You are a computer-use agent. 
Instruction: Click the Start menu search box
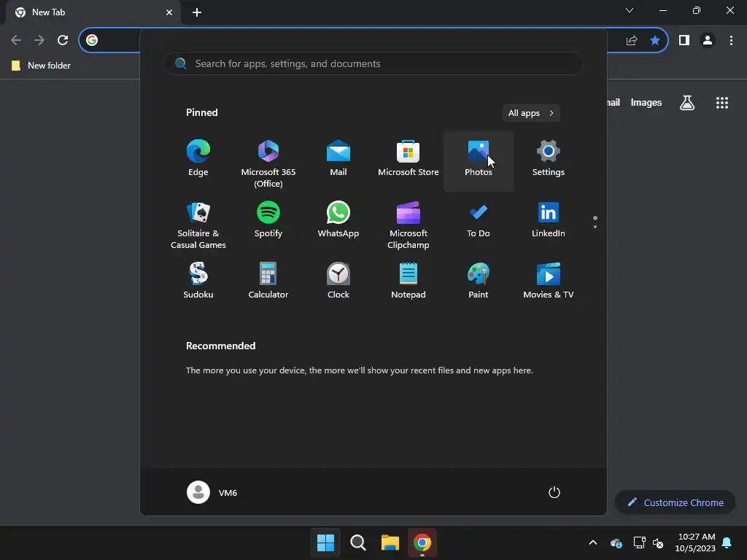coord(373,64)
